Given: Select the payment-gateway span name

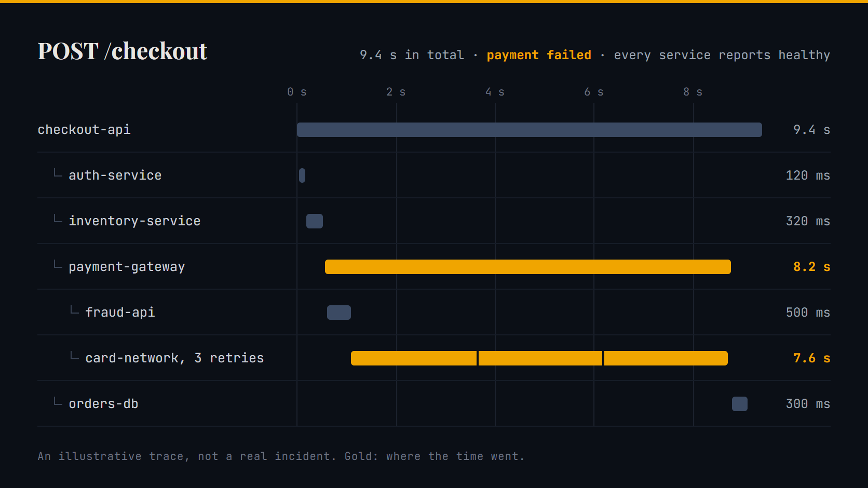Looking at the screenshot, I should pyautogui.click(x=127, y=267).
